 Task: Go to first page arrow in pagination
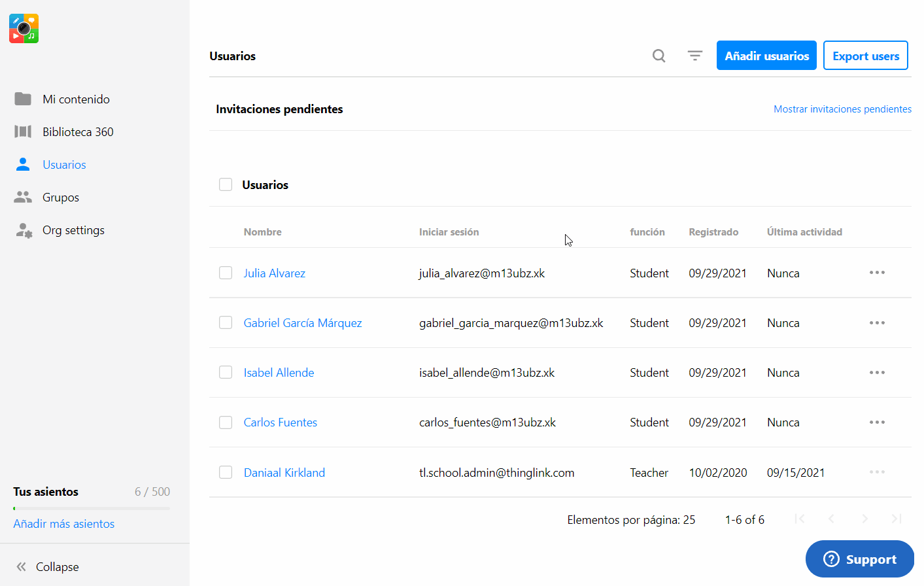pyautogui.click(x=799, y=519)
